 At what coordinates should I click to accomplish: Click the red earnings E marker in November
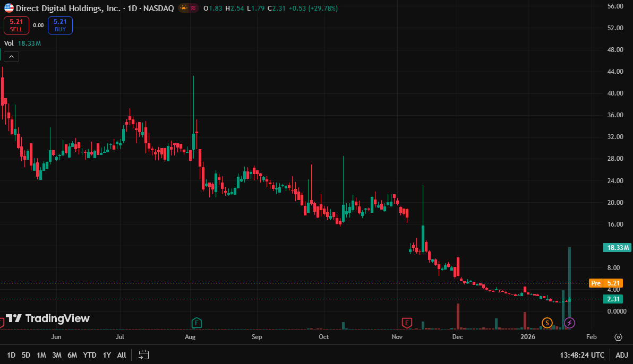[407, 323]
